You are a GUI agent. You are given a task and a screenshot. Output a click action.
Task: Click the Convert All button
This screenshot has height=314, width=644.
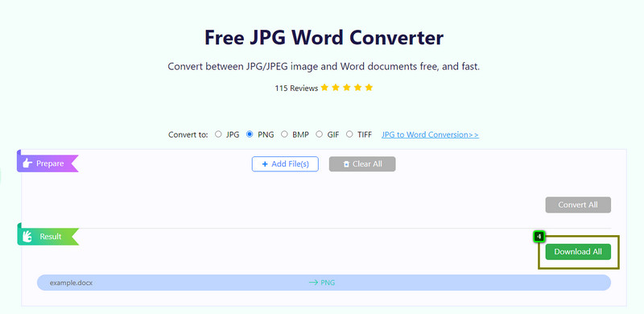[x=578, y=205]
